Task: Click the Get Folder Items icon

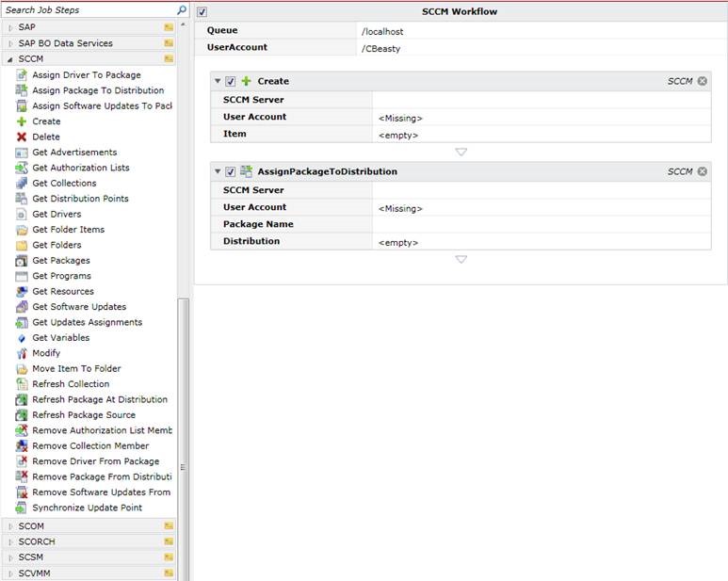Action: pos(22,229)
